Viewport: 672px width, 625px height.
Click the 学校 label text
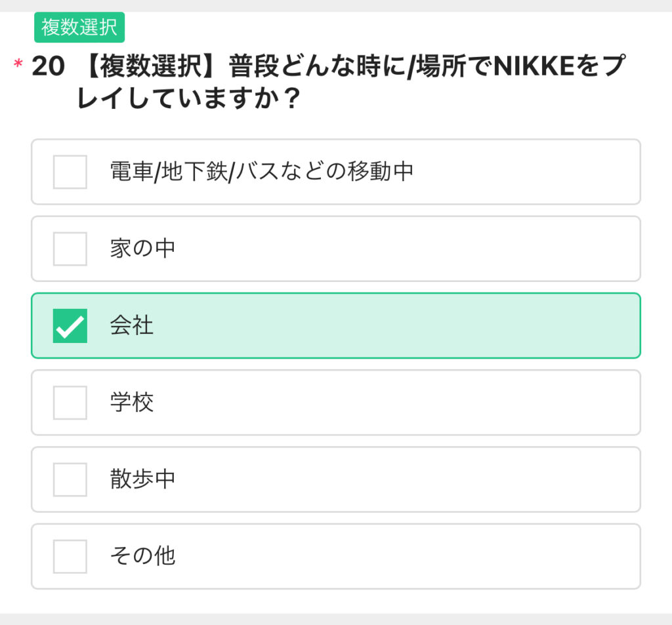pos(131,402)
